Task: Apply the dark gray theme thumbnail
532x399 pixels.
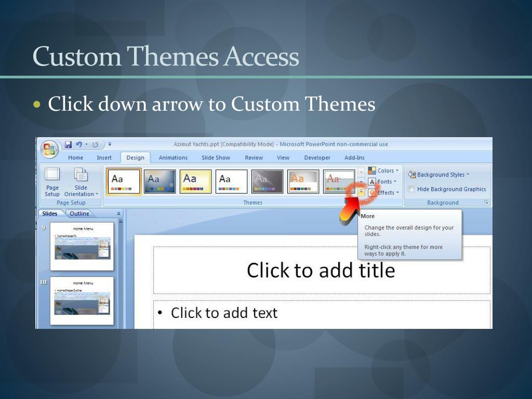Action: [268, 182]
